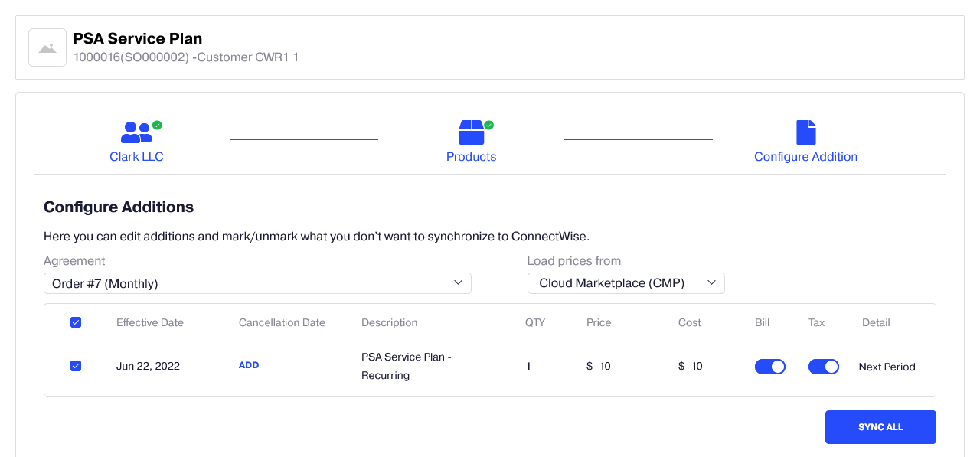The width and height of the screenshot is (980, 457).
Task: Click the Configure Addition document icon
Action: 805,132
